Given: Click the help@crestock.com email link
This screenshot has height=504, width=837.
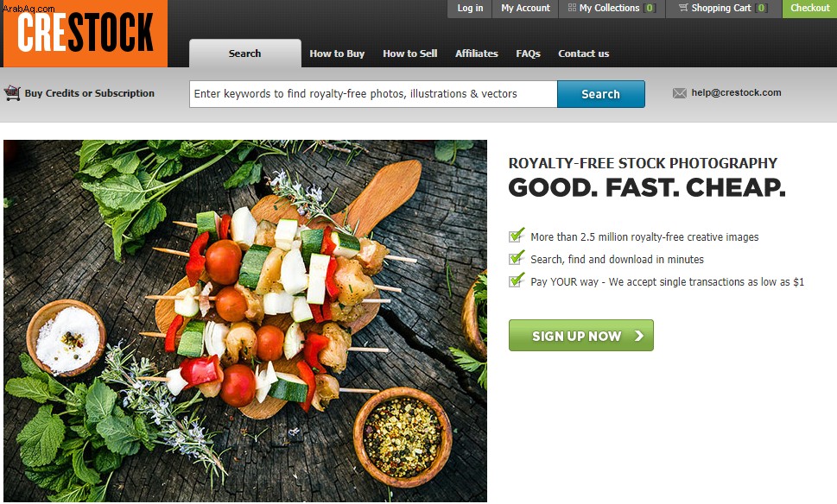Looking at the screenshot, I should point(736,93).
